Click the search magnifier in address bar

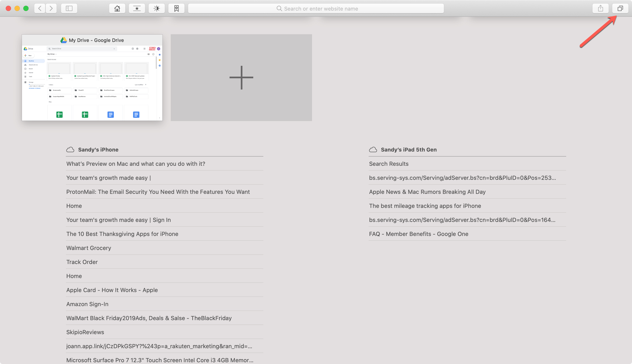279,8
